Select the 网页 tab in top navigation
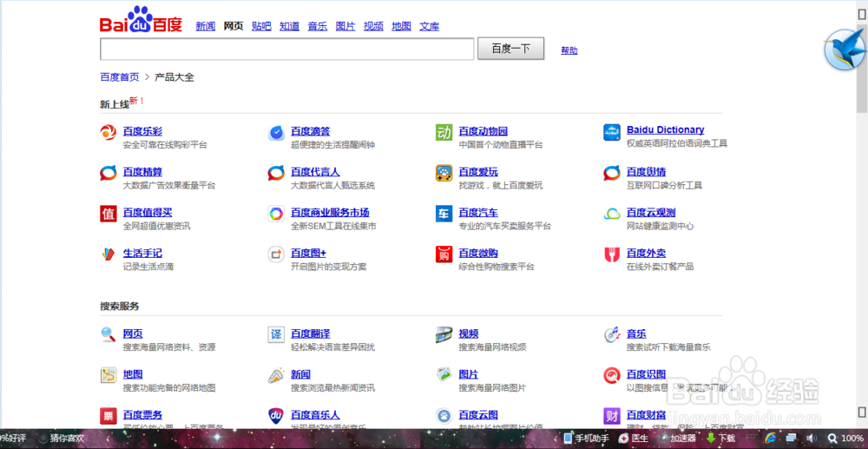Viewport: 868px width, 449px height. point(233,26)
